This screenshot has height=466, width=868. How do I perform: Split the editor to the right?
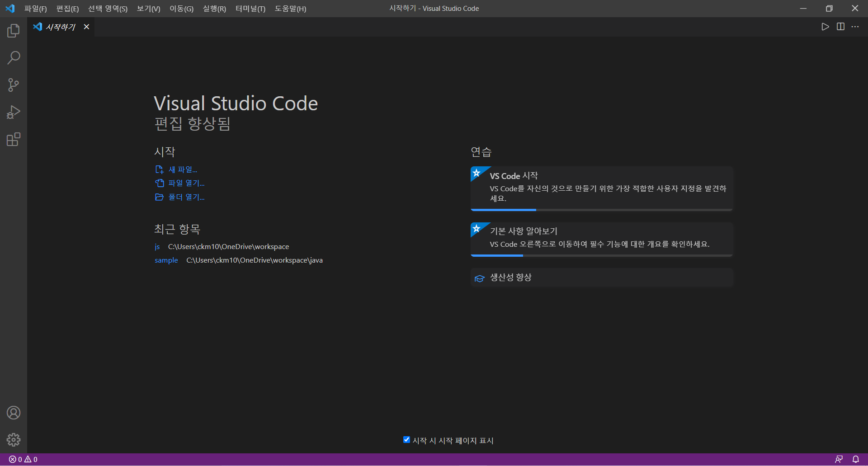click(840, 27)
